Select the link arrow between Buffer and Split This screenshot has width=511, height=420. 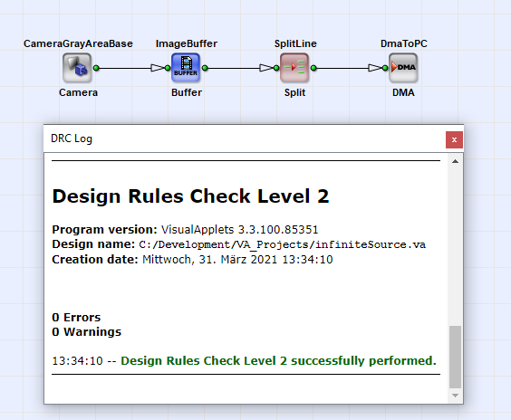[x=266, y=68]
